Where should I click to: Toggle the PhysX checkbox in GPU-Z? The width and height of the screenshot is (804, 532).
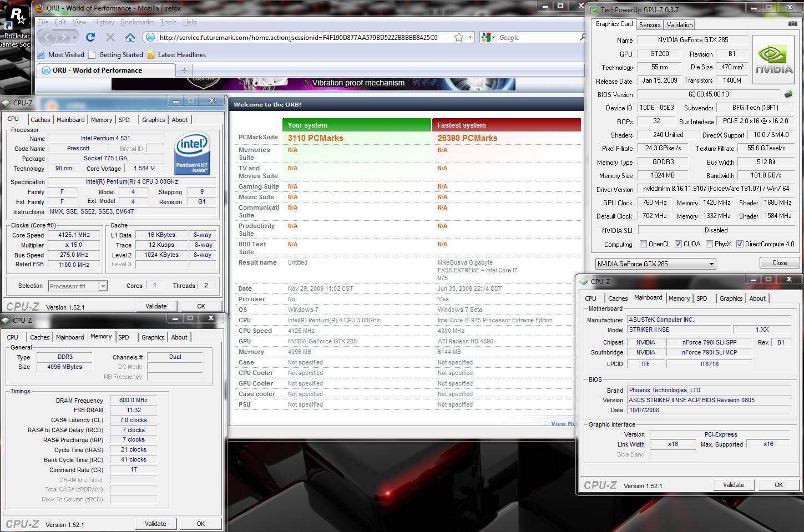[x=710, y=244]
